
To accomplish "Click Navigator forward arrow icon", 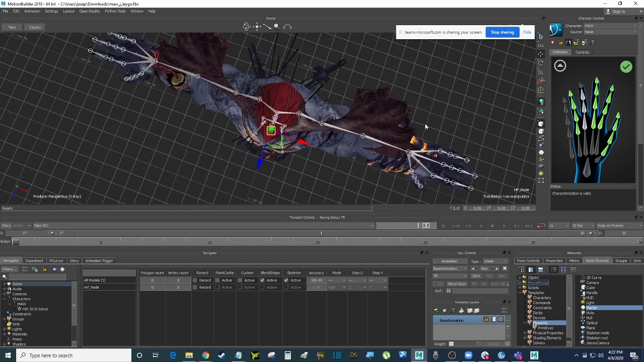I will pos(62,269).
